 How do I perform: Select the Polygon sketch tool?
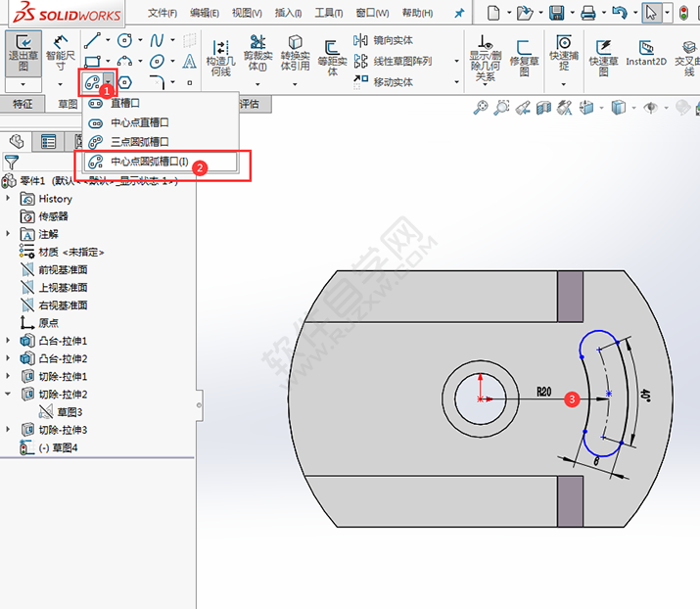125,82
